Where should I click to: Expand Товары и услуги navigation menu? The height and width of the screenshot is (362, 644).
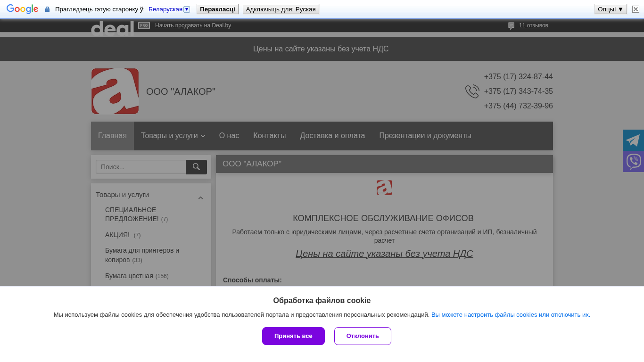(x=173, y=136)
